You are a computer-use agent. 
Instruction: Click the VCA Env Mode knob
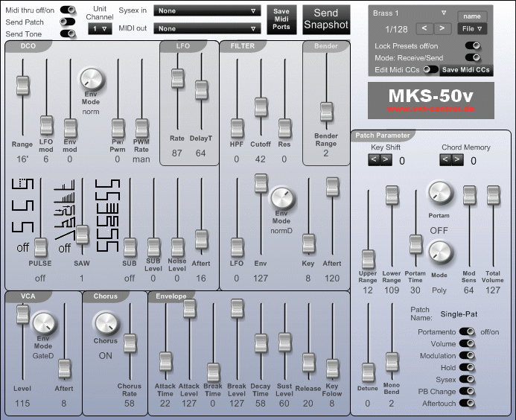tap(43, 323)
